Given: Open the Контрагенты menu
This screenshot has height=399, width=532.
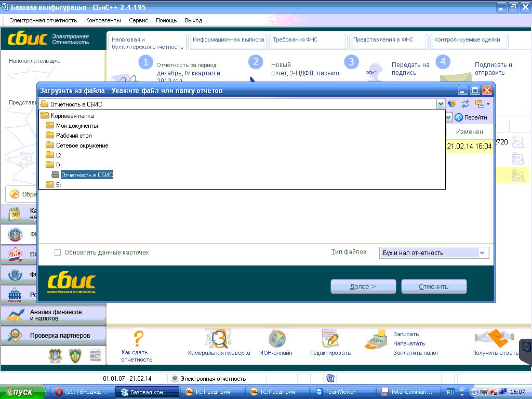Looking at the screenshot, I should coord(103,20).
